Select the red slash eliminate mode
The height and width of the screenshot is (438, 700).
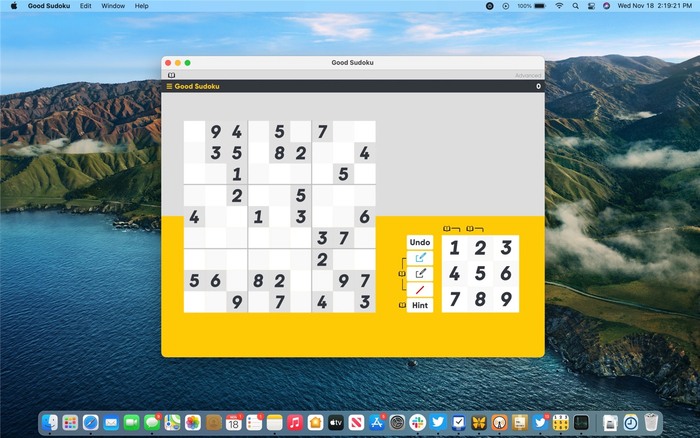click(420, 290)
